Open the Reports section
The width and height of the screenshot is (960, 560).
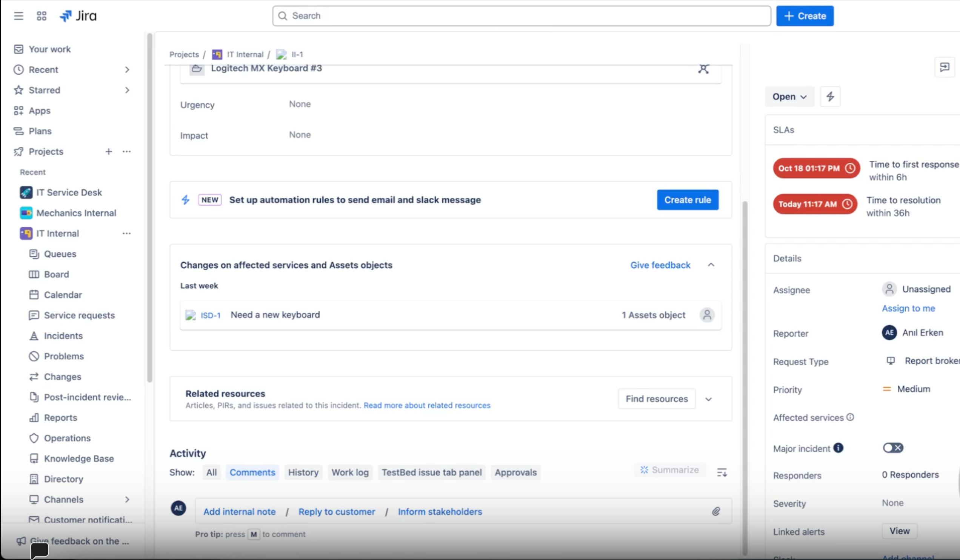point(61,417)
